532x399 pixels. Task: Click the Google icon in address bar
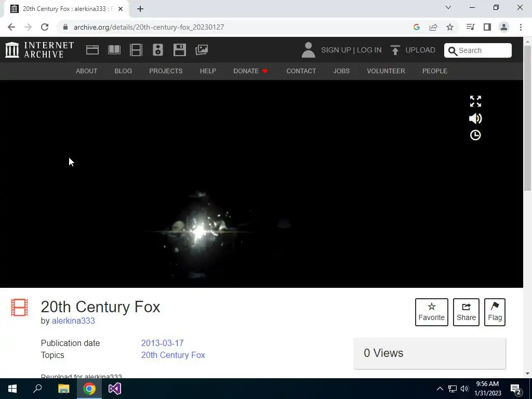click(417, 27)
